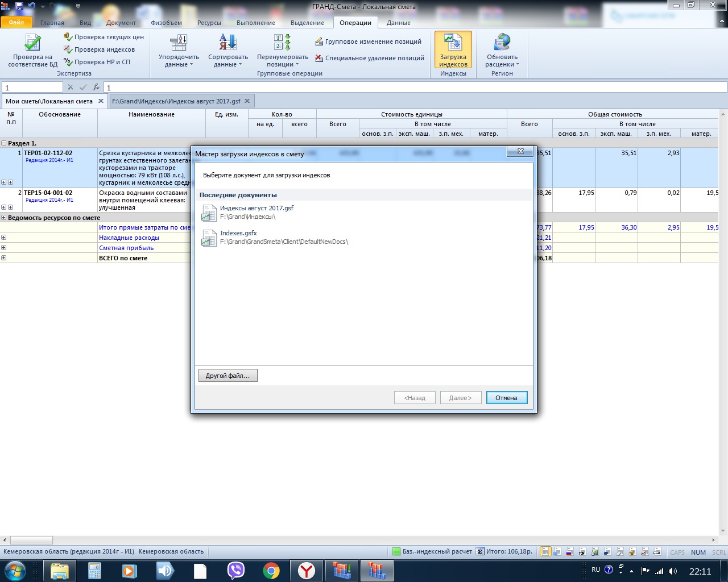Run Проверка текущих цен check
The image size is (728, 582).
coord(103,37)
